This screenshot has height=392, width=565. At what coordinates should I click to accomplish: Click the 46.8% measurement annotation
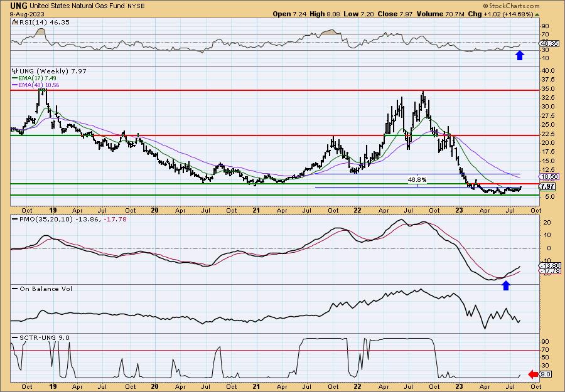(x=417, y=179)
